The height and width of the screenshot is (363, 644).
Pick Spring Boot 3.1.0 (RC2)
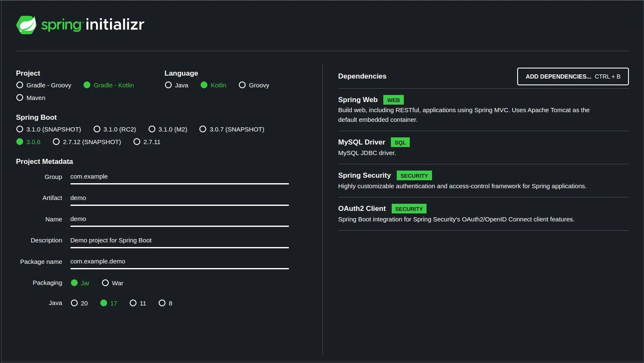coord(115,129)
